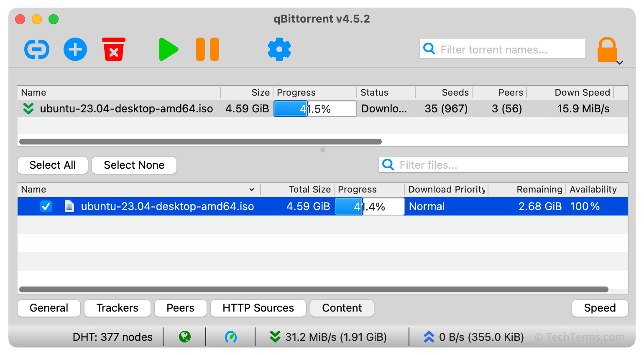Click the Select All button
This screenshot has width=644, height=355.
tap(53, 165)
